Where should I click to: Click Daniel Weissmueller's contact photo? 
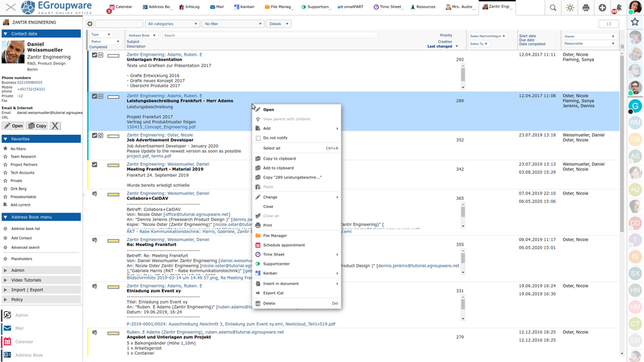(13, 52)
